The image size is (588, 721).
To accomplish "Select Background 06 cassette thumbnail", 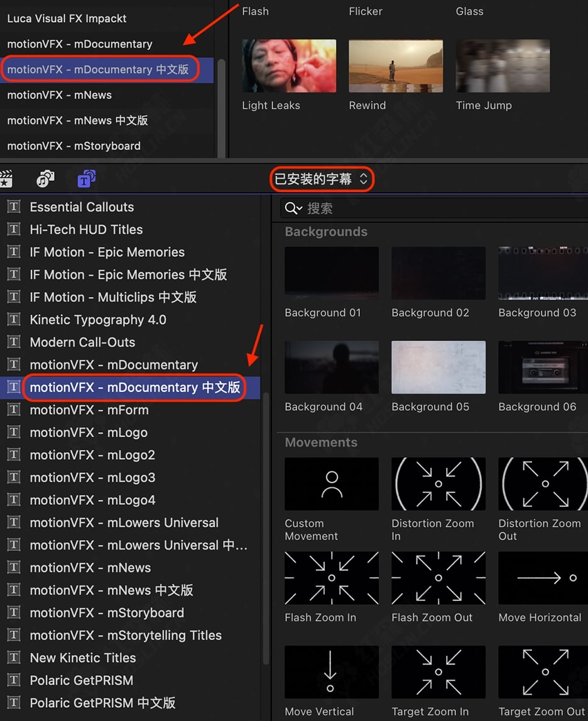I will pyautogui.click(x=543, y=367).
